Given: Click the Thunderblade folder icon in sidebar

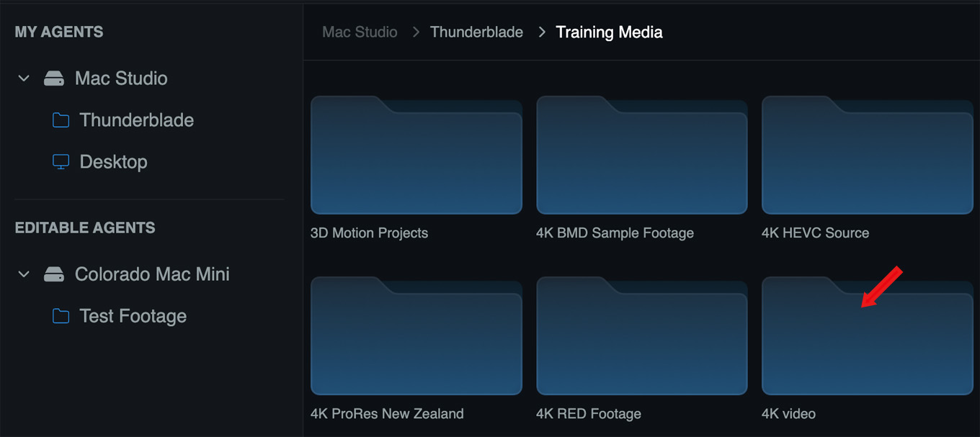Looking at the screenshot, I should (x=61, y=120).
